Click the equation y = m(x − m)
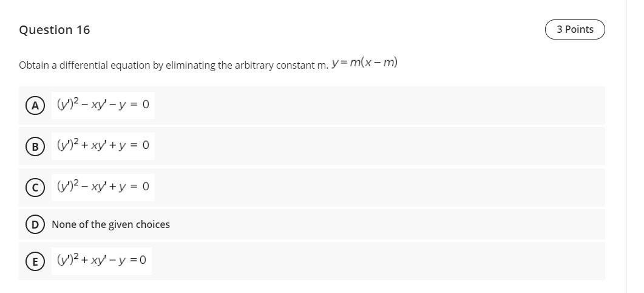 pos(364,63)
